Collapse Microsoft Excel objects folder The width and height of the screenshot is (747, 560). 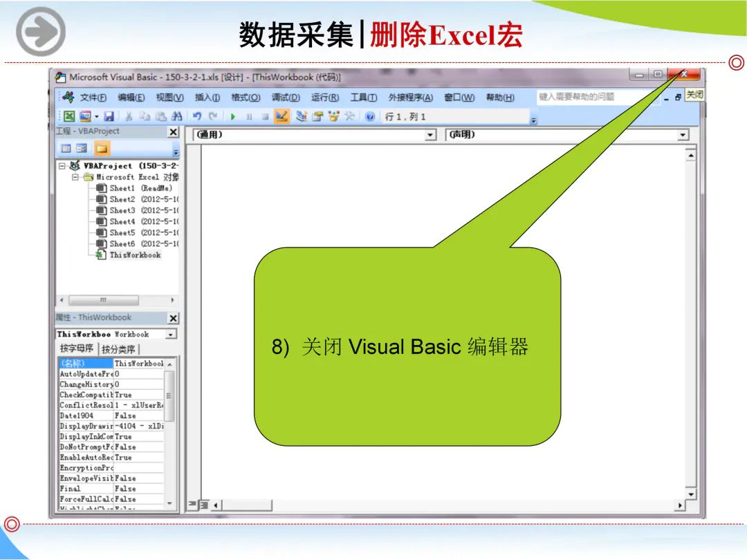[x=75, y=177]
